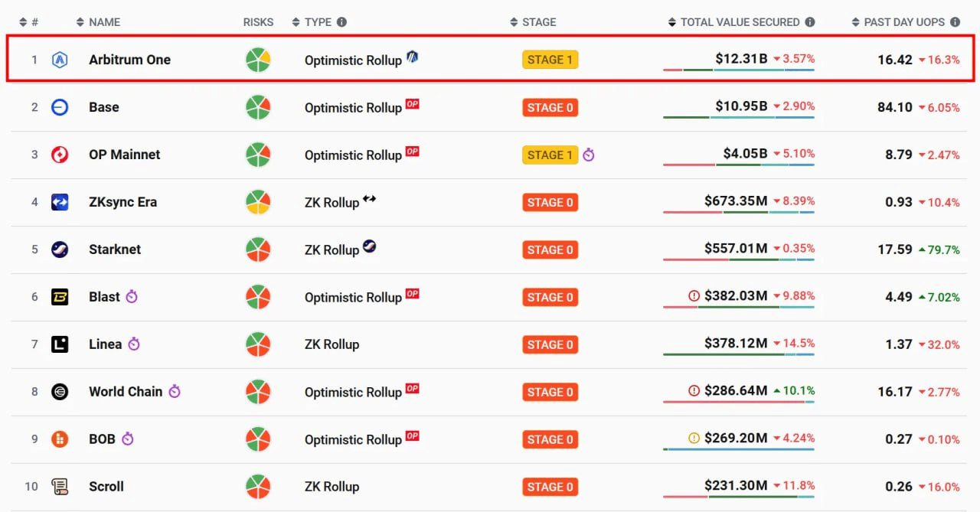Click the info icon next to TYPE header
This screenshot has height=512, width=980.
point(342,22)
